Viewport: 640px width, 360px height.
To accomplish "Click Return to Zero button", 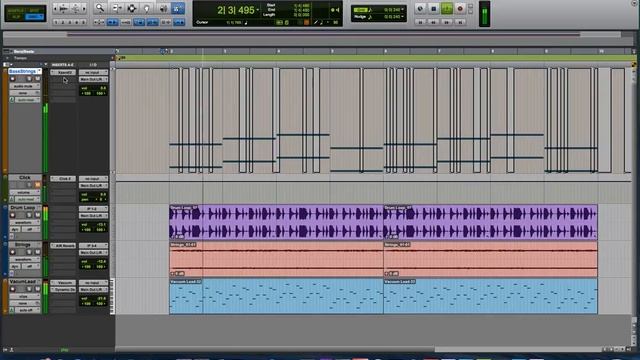I will (420, 22).
